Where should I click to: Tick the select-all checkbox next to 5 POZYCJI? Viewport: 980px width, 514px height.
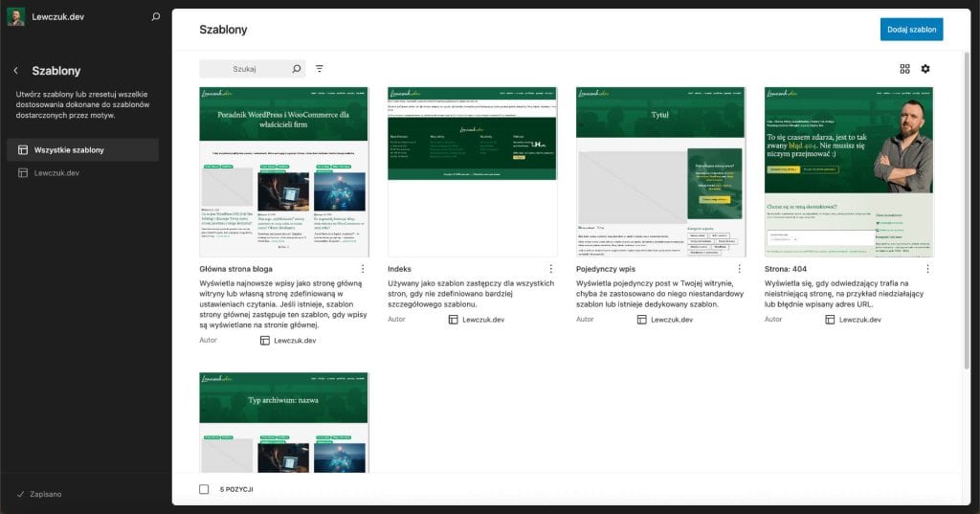click(x=204, y=489)
